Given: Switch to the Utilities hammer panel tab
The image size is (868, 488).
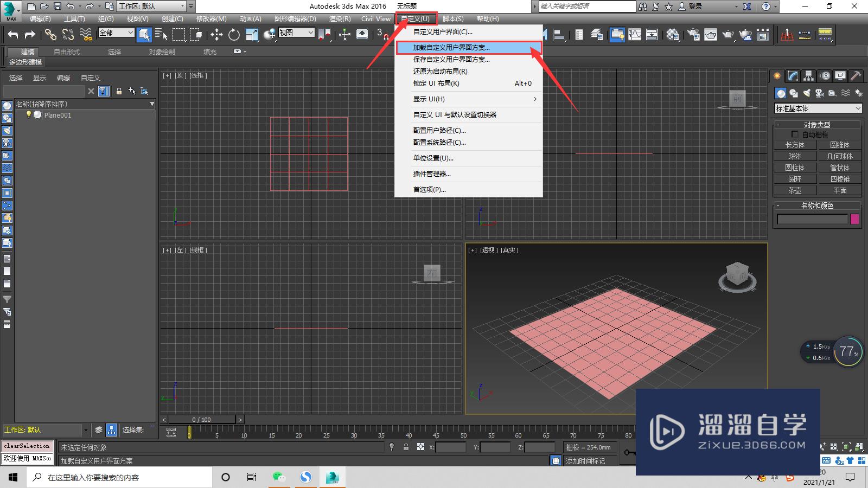Looking at the screenshot, I should [856, 76].
